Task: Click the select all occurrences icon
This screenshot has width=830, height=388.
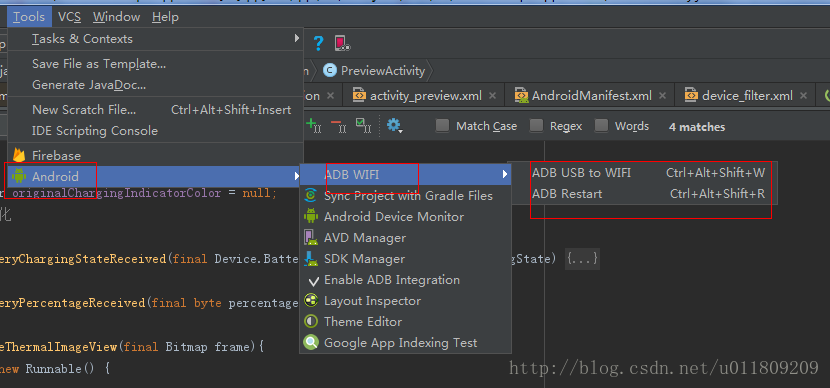Action: [363, 126]
